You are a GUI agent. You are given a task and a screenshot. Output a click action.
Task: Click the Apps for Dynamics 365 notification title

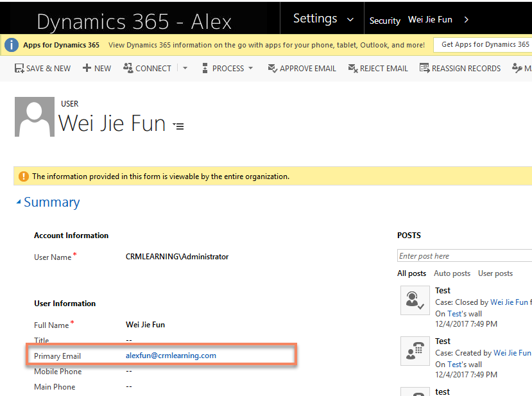pyautogui.click(x=61, y=45)
